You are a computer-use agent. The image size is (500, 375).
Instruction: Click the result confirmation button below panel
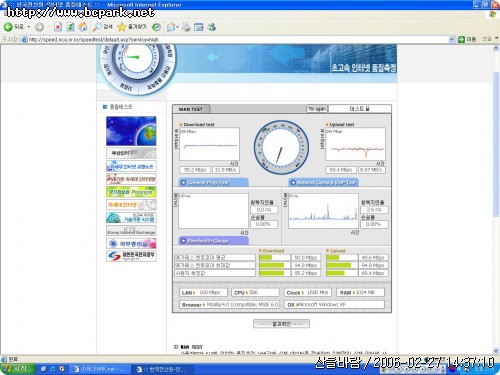pos(281,324)
